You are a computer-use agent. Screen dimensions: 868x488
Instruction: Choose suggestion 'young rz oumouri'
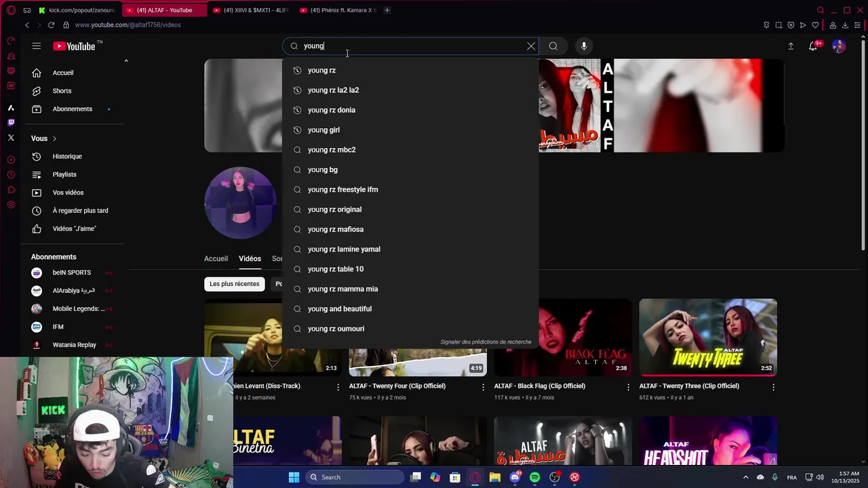(x=410, y=329)
